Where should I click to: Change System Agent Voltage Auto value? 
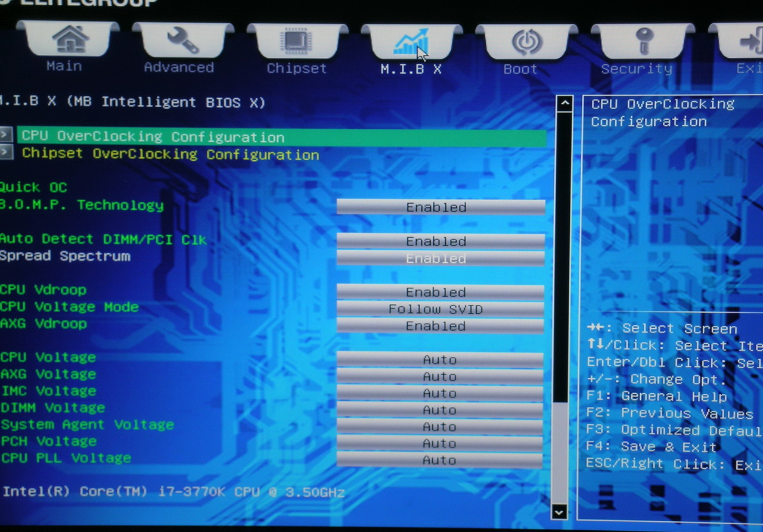pos(440,427)
